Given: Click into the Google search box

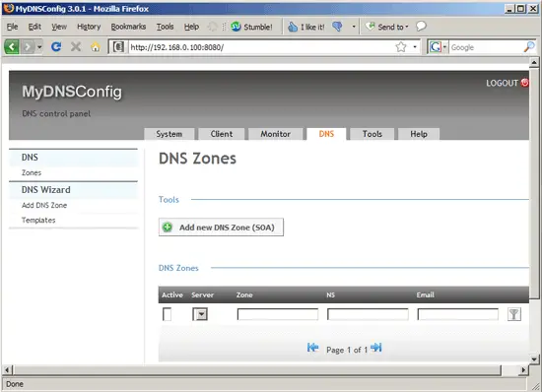Looking at the screenshot, I should [486, 47].
